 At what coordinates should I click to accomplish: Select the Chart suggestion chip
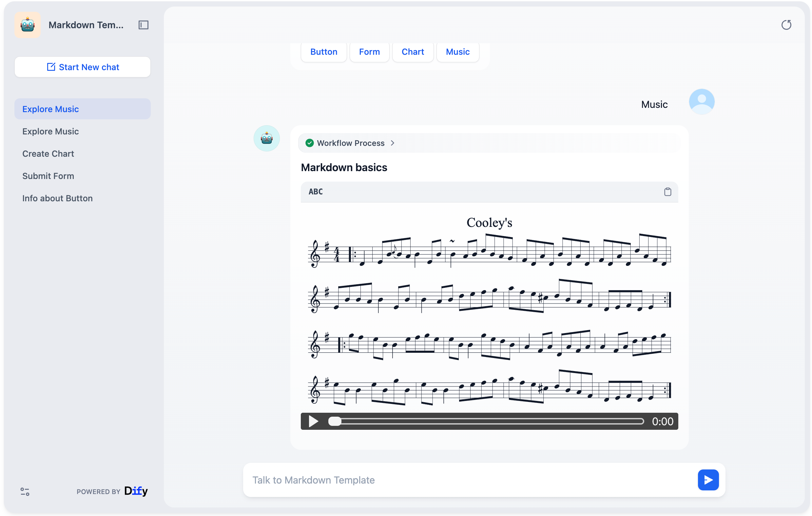pos(413,51)
